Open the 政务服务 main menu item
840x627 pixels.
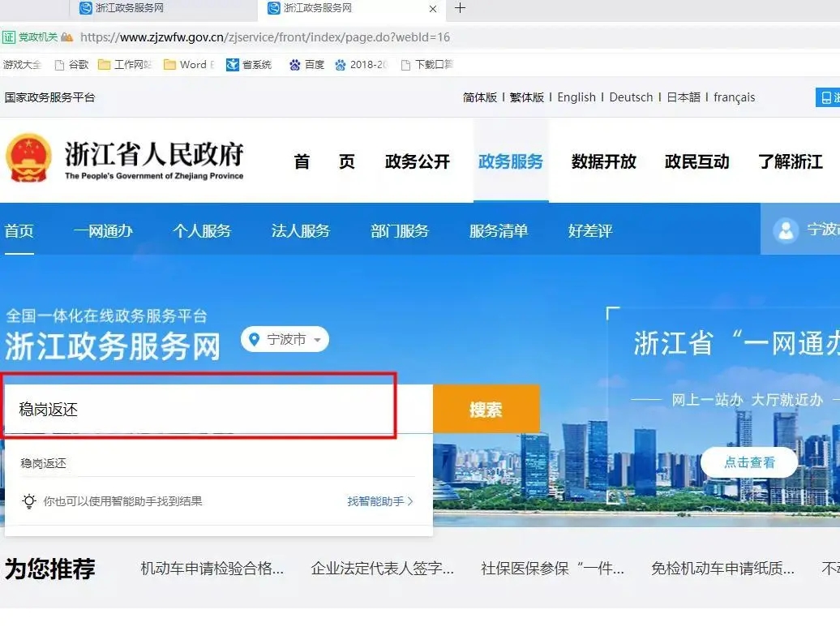click(511, 161)
